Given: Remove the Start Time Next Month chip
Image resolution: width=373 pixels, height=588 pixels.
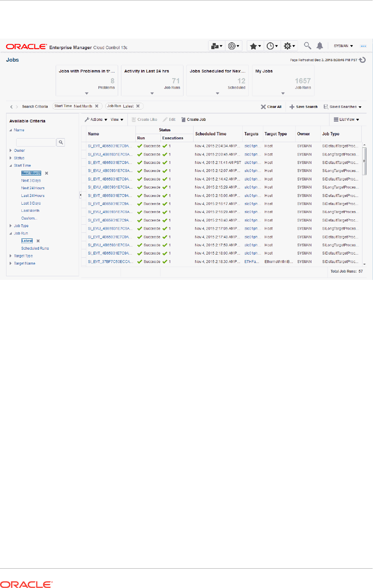Looking at the screenshot, I should pyautogui.click(x=97, y=106).
